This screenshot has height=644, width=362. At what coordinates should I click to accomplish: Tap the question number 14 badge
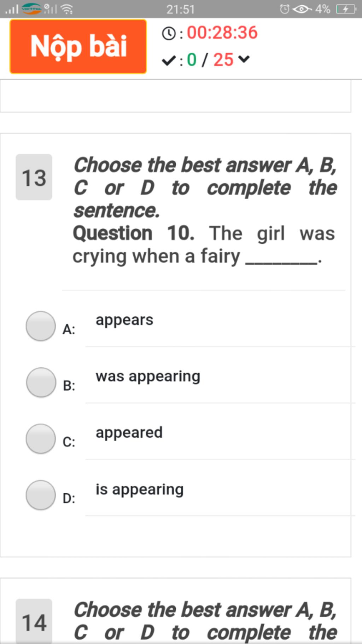pyautogui.click(x=34, y=621)
